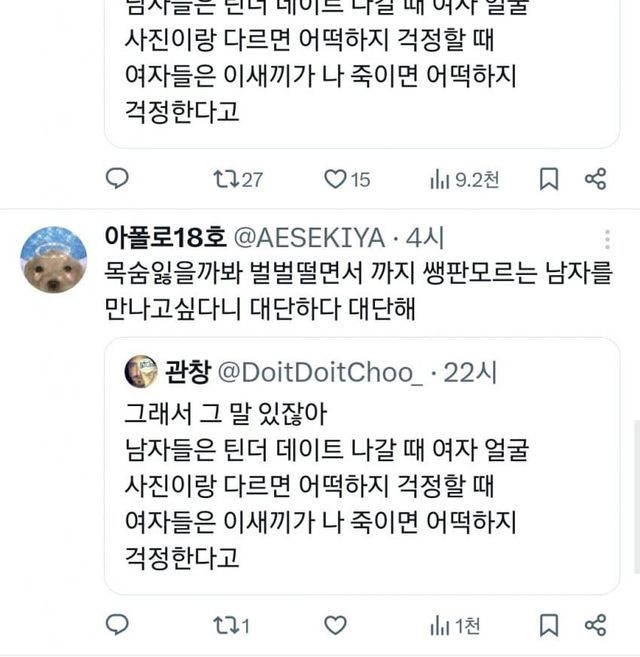This screenshot has width=640, height=657.
Task: Visit the @AESEKIYA handle
Action: click(x=308, y=238)
